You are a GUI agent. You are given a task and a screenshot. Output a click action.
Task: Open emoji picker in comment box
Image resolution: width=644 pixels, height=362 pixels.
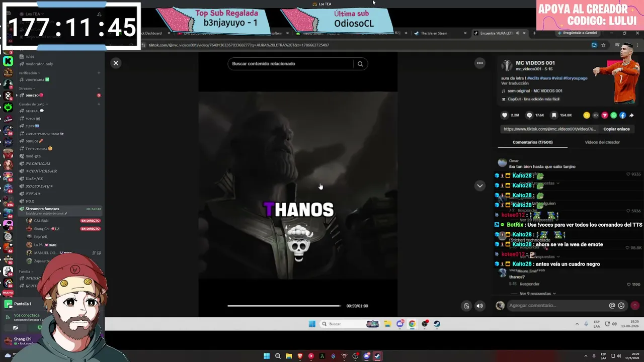(x=621, y=306)
